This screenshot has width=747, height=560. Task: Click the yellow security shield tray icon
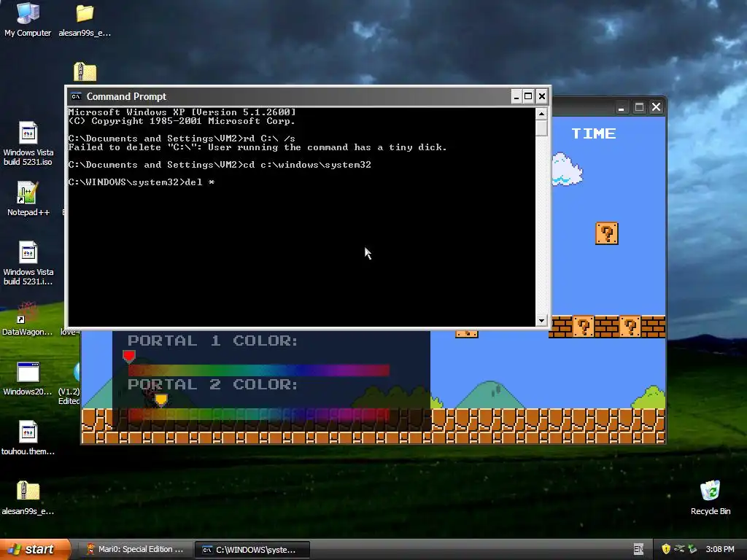click(666, 549)
